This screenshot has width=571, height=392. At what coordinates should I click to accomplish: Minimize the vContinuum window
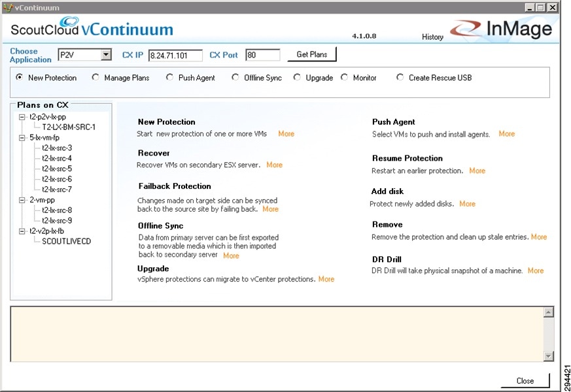click(x=530, y=7)
